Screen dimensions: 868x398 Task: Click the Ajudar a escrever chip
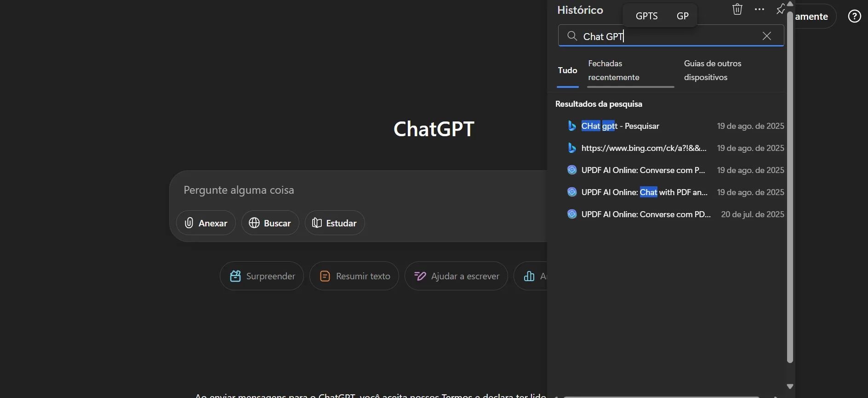(x=456, y=276)
